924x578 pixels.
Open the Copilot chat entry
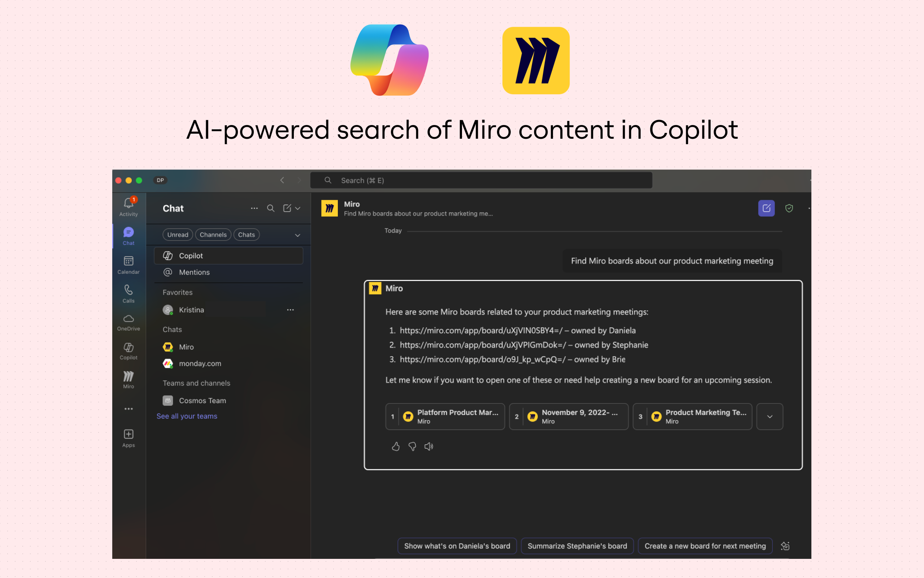[x=228, y=256]
